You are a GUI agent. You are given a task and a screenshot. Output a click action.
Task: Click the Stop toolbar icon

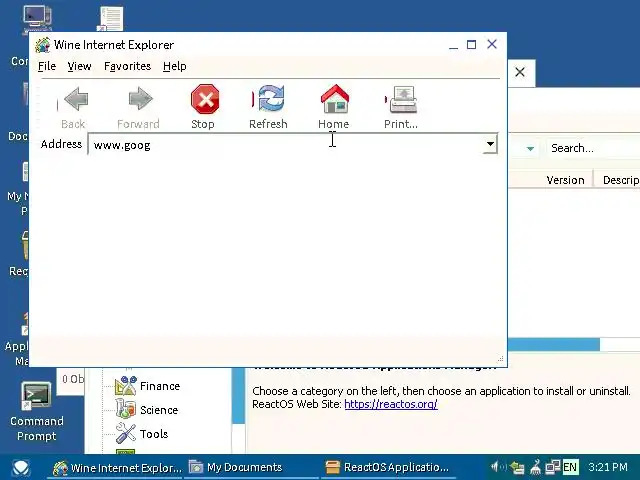pos(205,99)
